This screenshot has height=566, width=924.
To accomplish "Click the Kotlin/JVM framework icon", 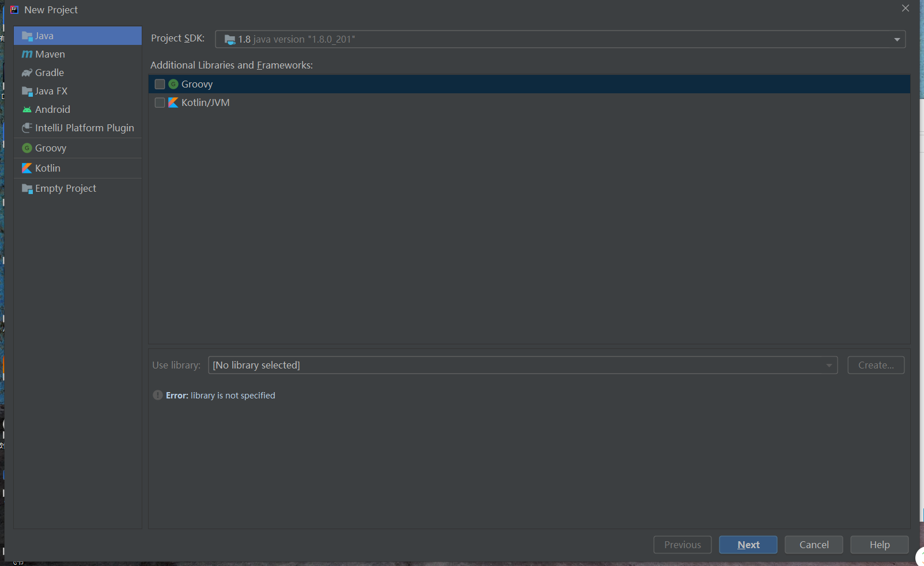I will (x=173, y=102).
